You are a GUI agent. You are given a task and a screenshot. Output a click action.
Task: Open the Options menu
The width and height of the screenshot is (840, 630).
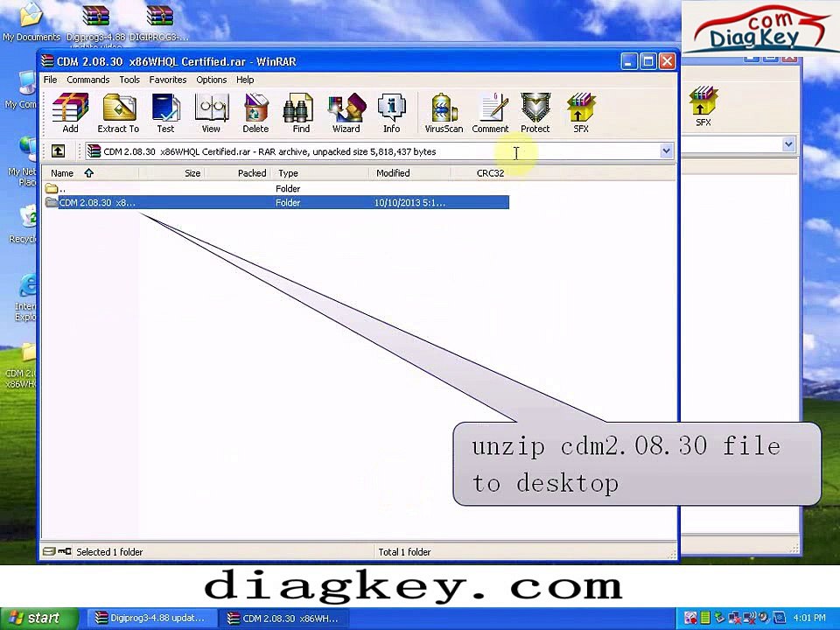pos(211,80)
